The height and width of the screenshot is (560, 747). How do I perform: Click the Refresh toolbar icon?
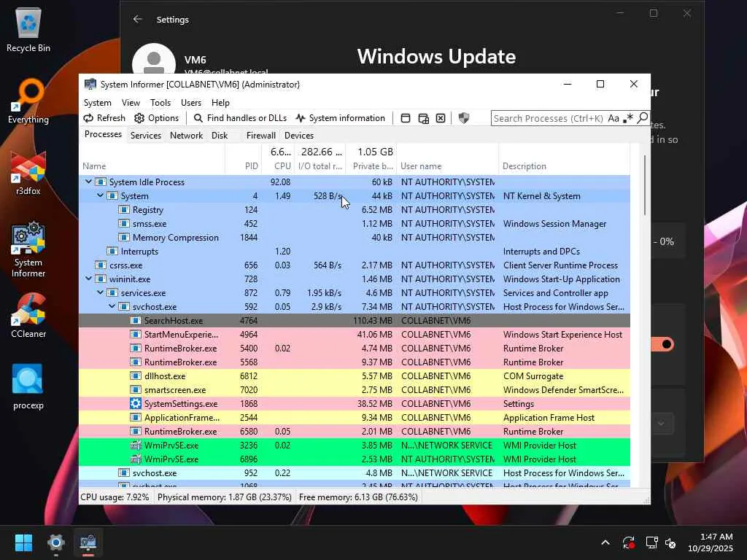coord(88,118)
